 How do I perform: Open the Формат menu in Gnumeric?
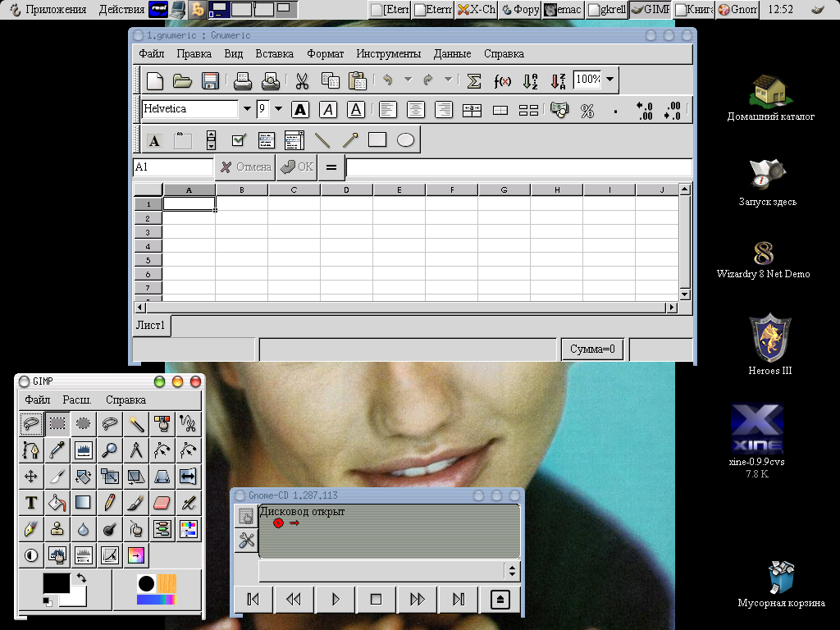pos(325,53)
